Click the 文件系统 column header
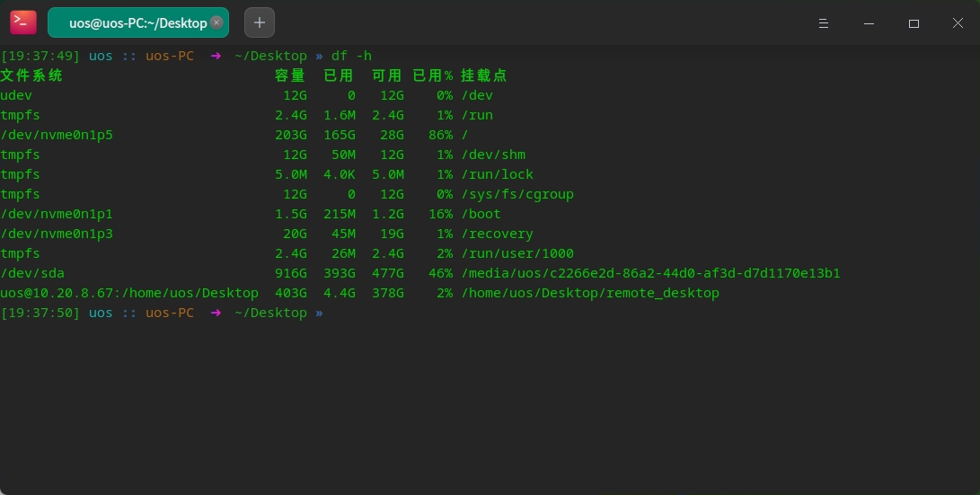 tap(31, 75)
